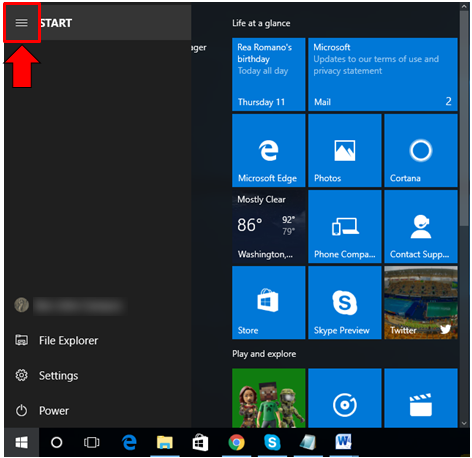The height and width of the screenshot is (458, 472).
Task: Launch Google Chrome from the taskbar
Action: coord(236,442)
